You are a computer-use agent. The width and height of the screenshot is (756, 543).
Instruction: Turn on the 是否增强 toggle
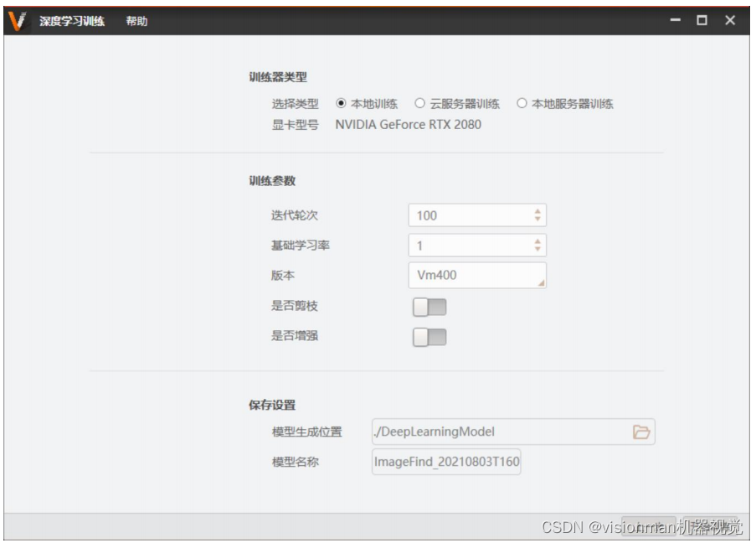click(x=429, y=337)
